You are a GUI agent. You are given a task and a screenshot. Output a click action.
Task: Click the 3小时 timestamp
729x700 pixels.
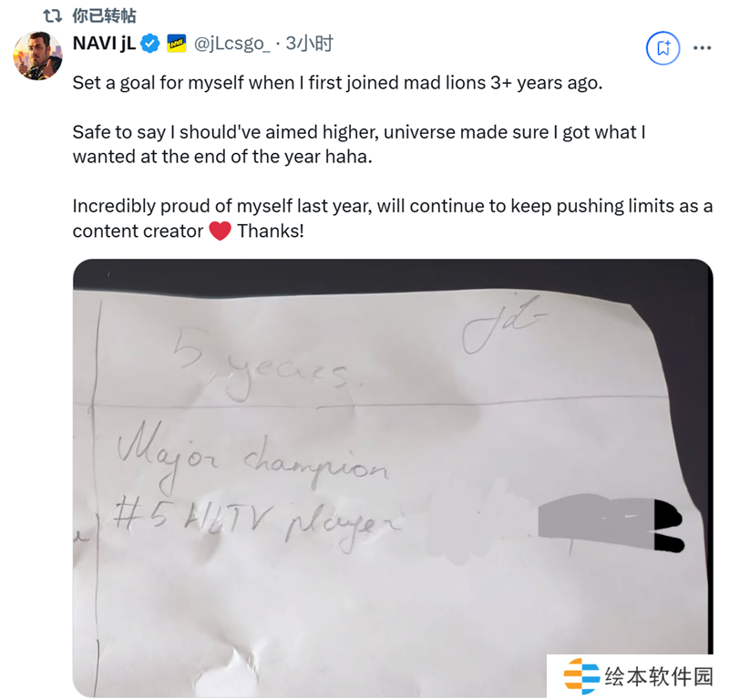[310, 43]
